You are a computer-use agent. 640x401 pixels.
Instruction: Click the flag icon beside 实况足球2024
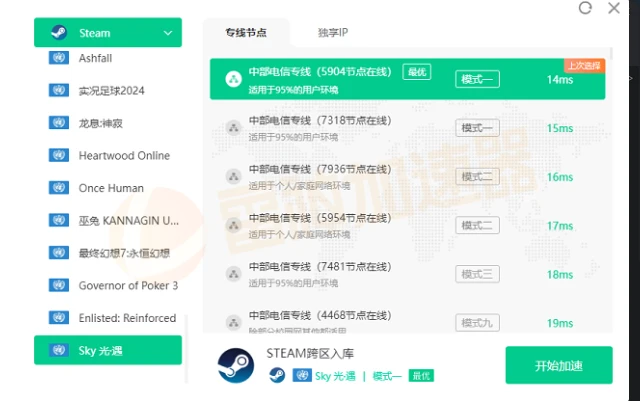(x=59, y=90)
